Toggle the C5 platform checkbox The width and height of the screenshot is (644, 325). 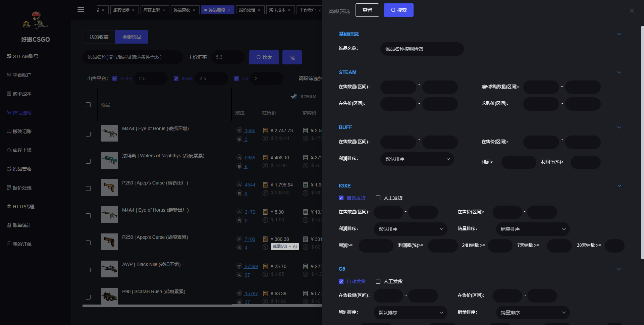(236, 78)
